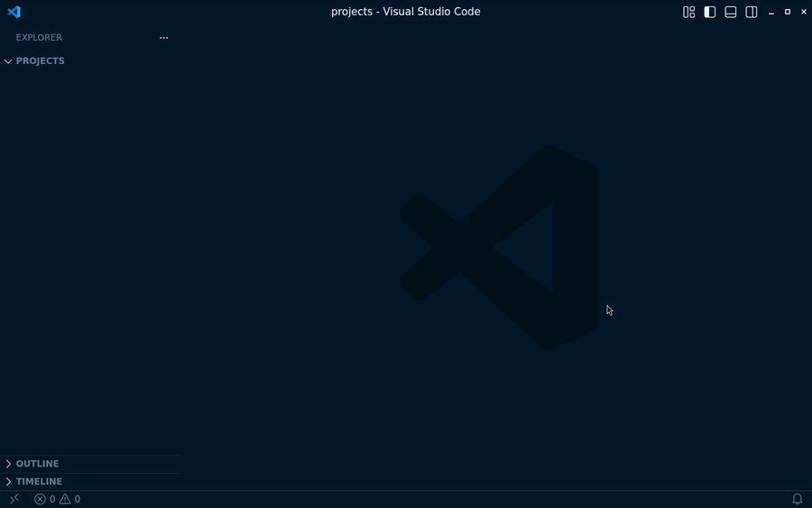Click the EXPLORER panel title
Image resolution: width=812 pixels, height=508 pixels.
click(39, 37)
